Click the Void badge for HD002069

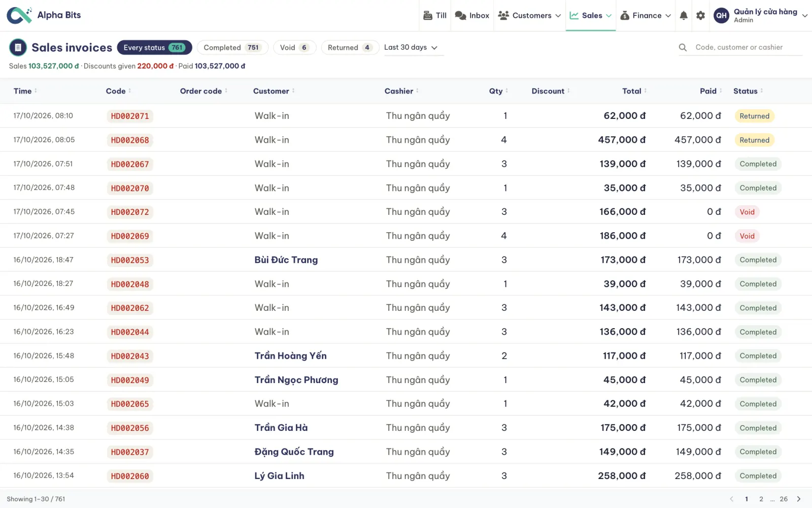tap(747, 236)
